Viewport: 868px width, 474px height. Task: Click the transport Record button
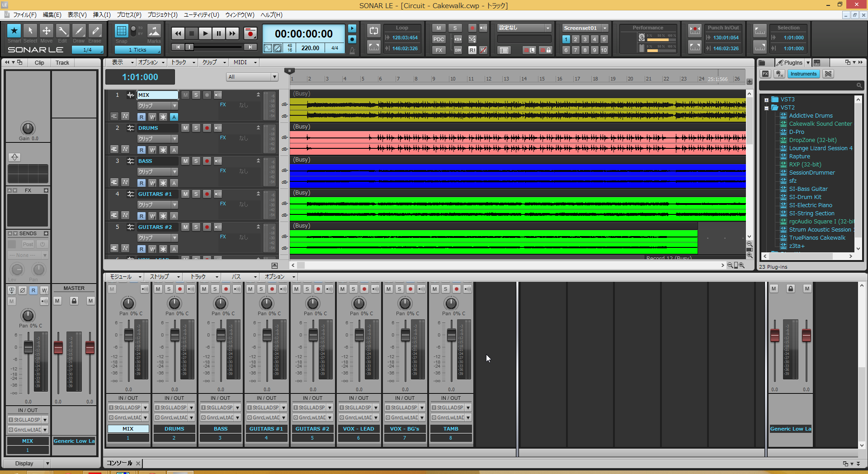point(250,33)
